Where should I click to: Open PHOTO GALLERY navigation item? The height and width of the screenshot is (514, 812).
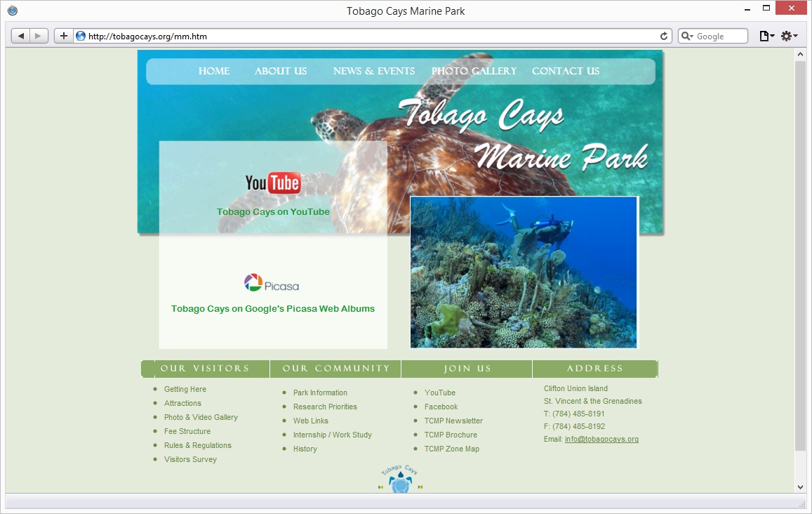point(474,71)
